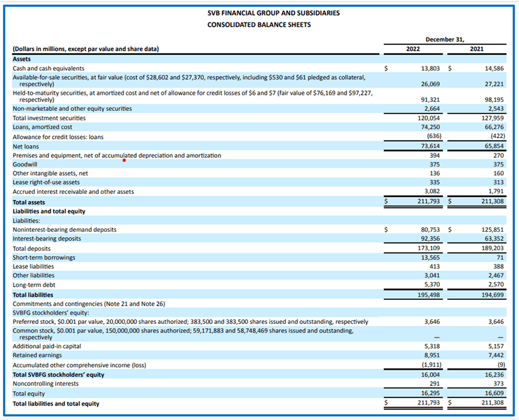Image resolution: width=519 pixels, height=420 pixels.
Task: Select the Consolidated Balance Sheets title
Action: 259,25
